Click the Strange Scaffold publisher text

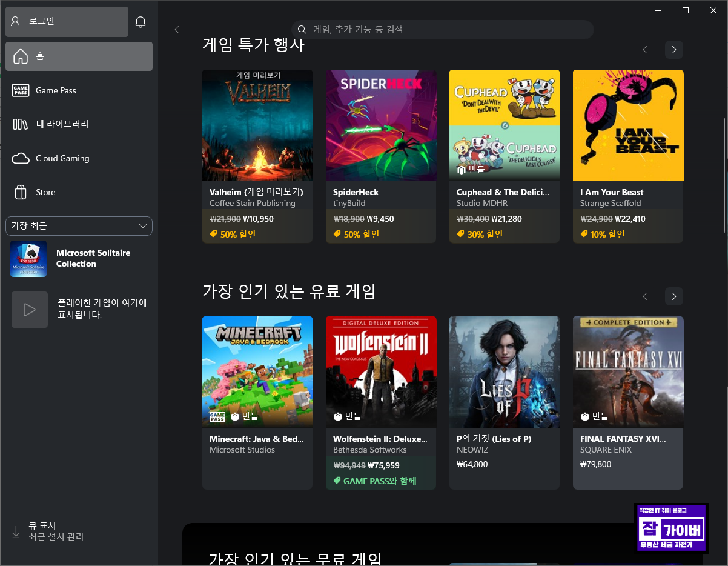click(611, 203)
